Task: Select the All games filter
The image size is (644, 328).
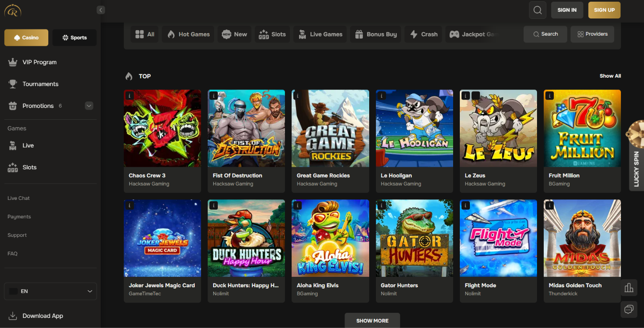Action: point(145,34)
